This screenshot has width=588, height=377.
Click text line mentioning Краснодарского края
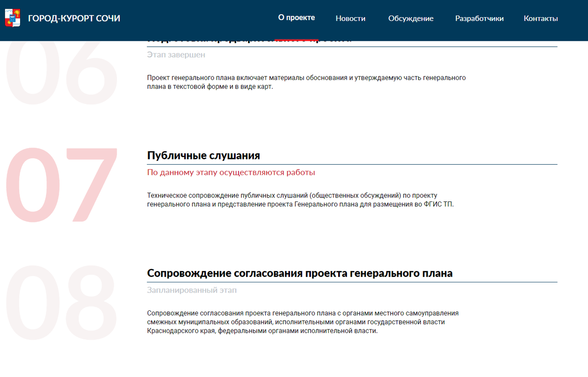click(262, 331)
